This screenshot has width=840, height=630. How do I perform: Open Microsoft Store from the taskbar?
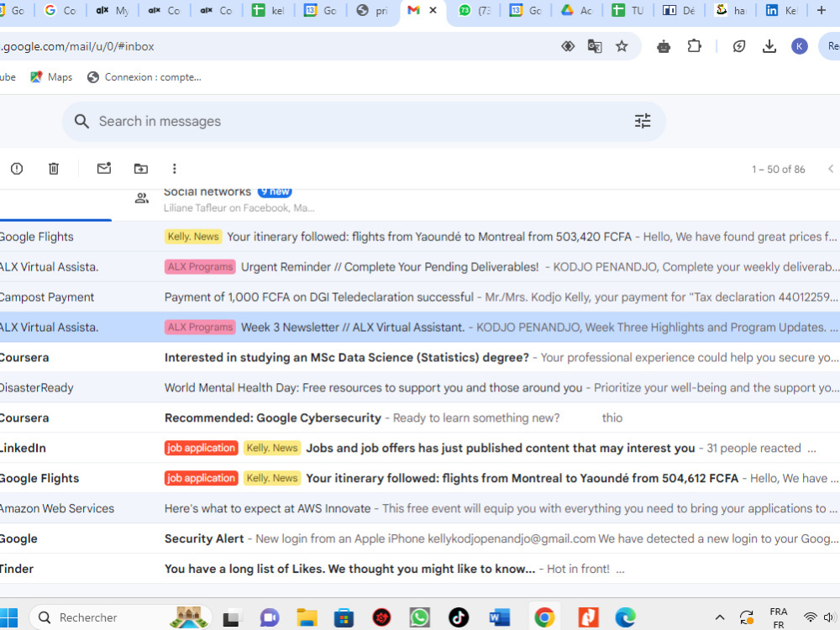point(344,617)
